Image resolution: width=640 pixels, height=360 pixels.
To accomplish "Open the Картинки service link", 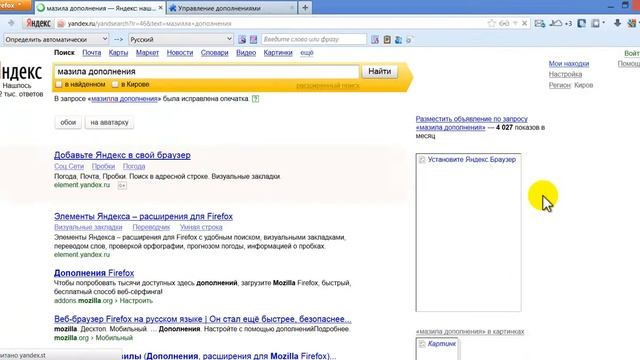I will (x=278, y=53).
